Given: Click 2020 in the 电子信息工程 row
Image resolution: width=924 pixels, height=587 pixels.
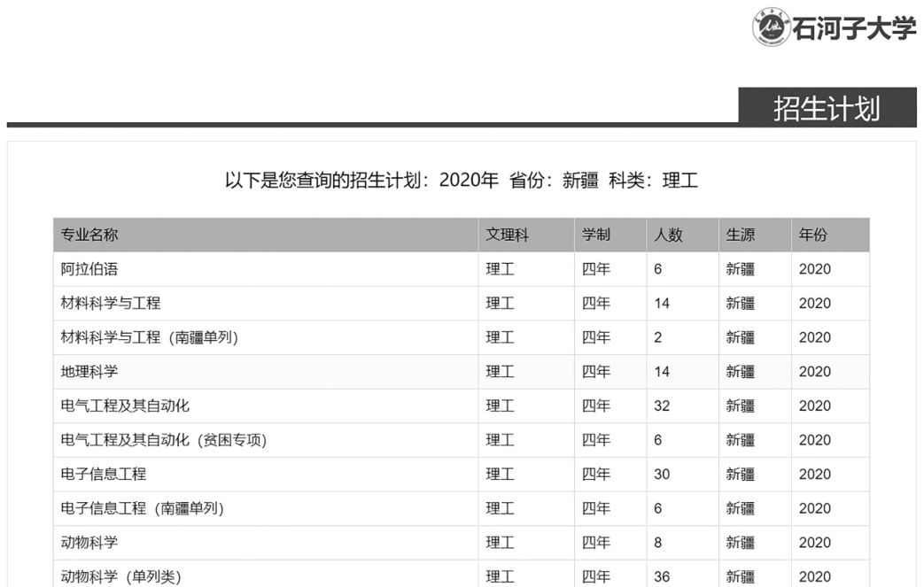Looking at the screenshot, I should coord(815,474).
